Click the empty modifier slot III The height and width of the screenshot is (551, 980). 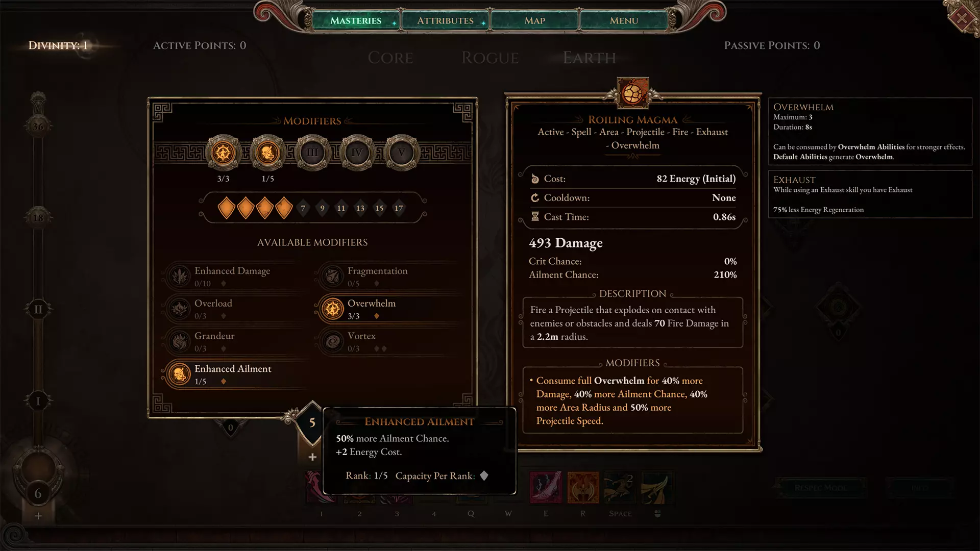pyautogui.click(x=312, y=153)
